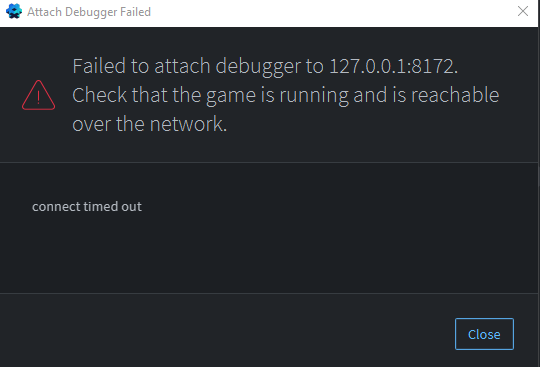Click the word 'network' in the message
The height and width of the screenshot is (367, 540).
[x=188, y=124]
